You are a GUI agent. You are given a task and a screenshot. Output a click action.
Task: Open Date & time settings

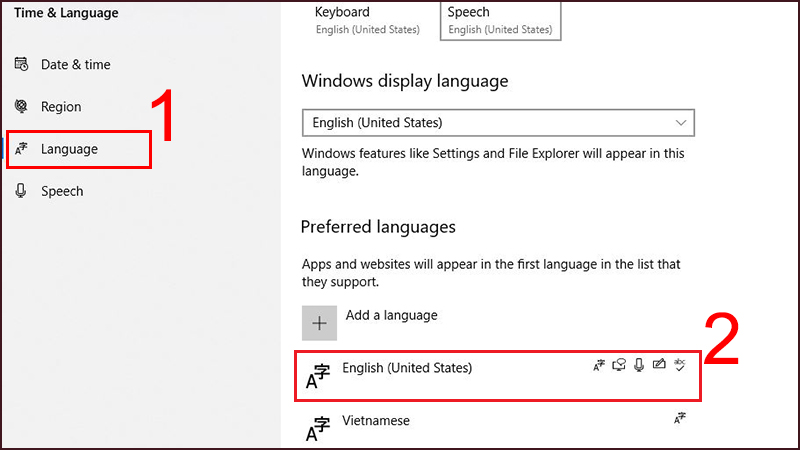(x=75, y=65)
